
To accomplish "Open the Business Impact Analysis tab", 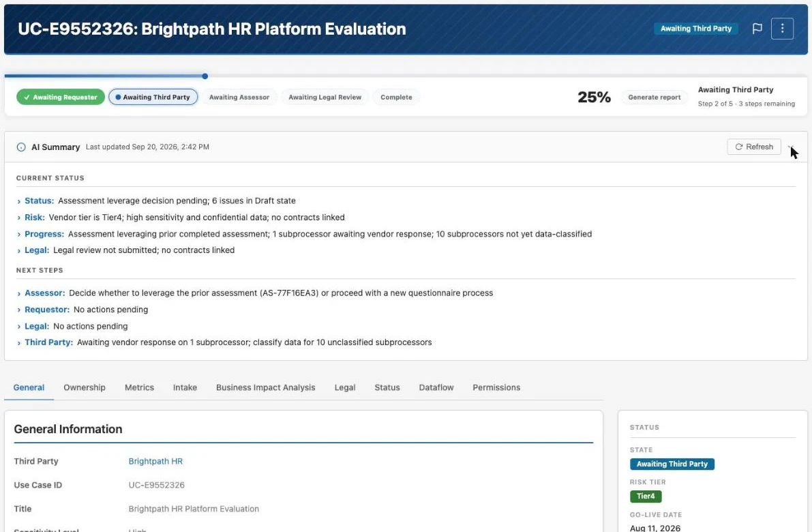I will coord(266,387).
